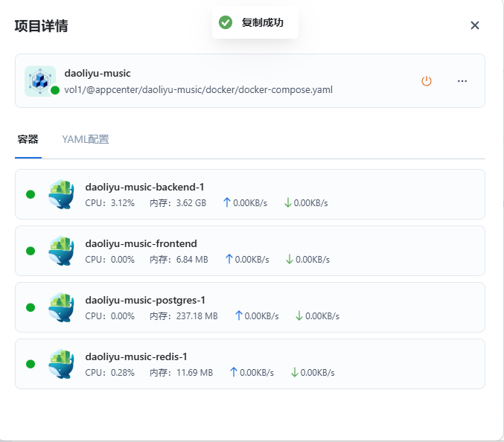The width and height of the screenshot is (504, 442).
Task: Click the green check icon in 复制成功 toast
Action: pyautogui.click(x=226, y=22)
